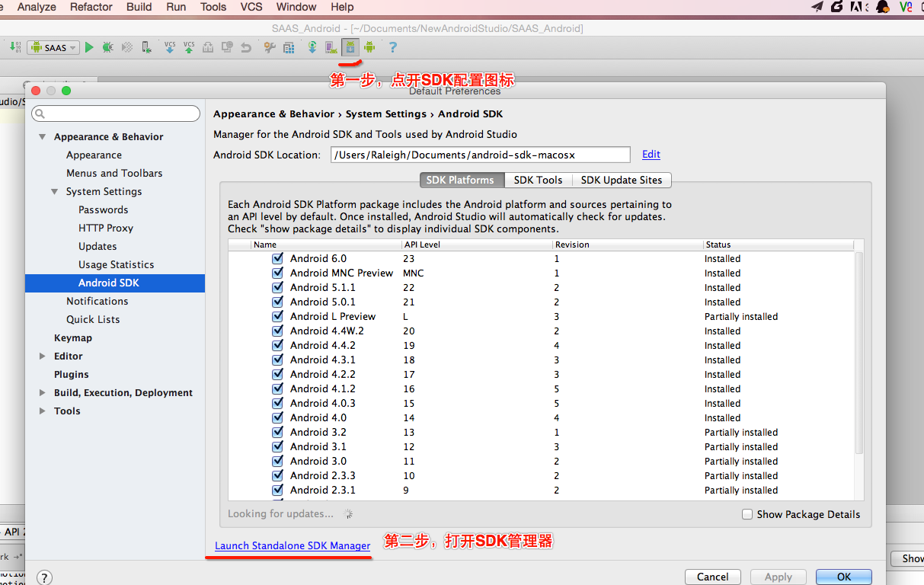Toggle the Android 4.4W.2 checkbox
The width and height of the screenshot is (924, 585).
point(277,331)
